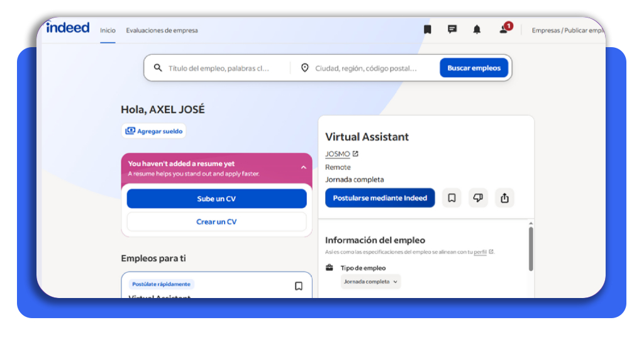Click the external icon next to perfil

click(491, 251)
